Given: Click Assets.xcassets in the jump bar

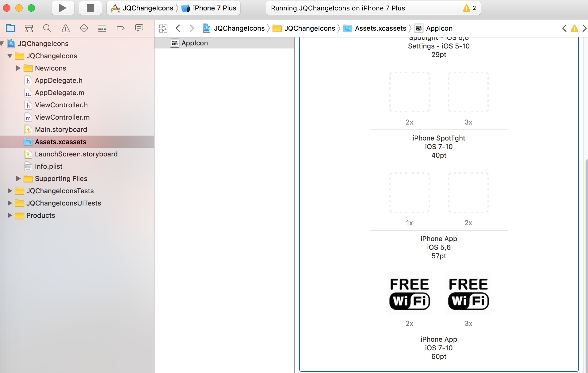Looking at the screenshot, I should tap(375, 28).
